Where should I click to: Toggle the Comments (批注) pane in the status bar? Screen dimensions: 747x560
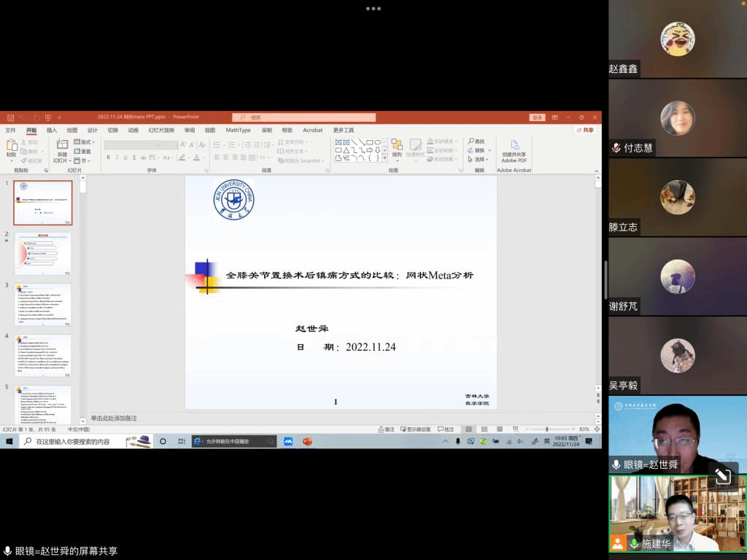(445, 429)
